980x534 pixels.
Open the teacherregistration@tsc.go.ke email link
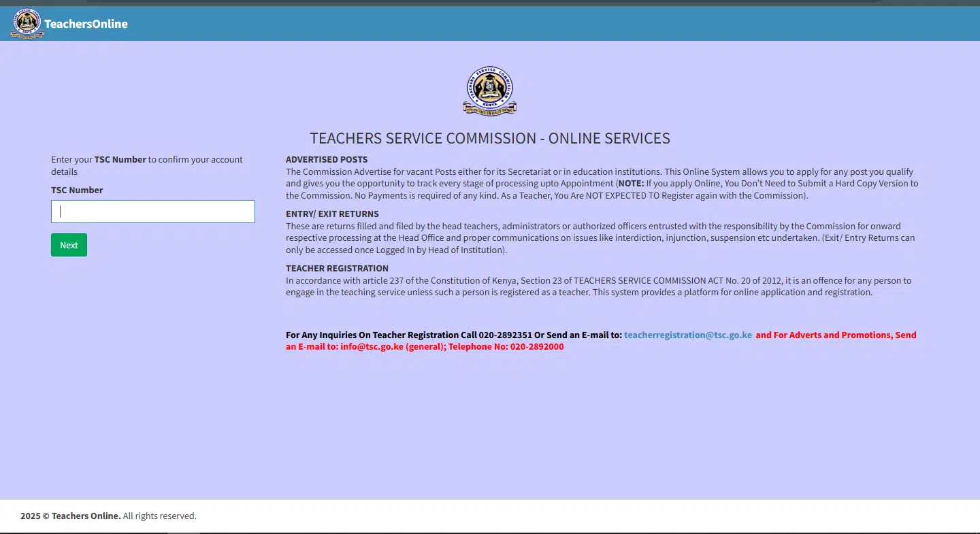pos(687,335)
